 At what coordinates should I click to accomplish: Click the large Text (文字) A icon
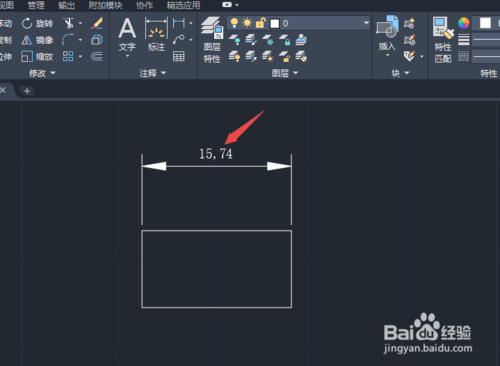(x=127, y=28)
